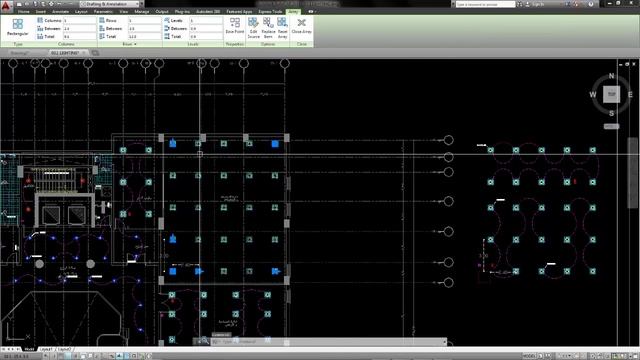
Task: Click the Levels Between spacing field
Action: (x=206, y=29)
